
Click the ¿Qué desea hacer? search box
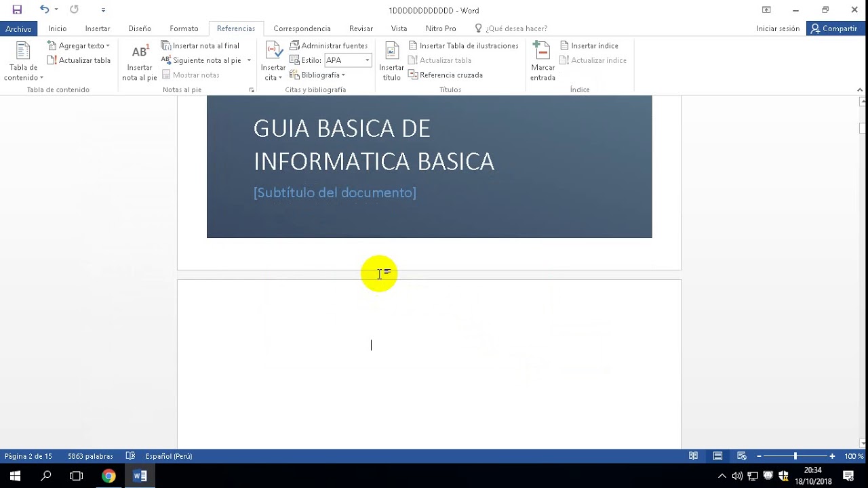(x=511, y=28)
